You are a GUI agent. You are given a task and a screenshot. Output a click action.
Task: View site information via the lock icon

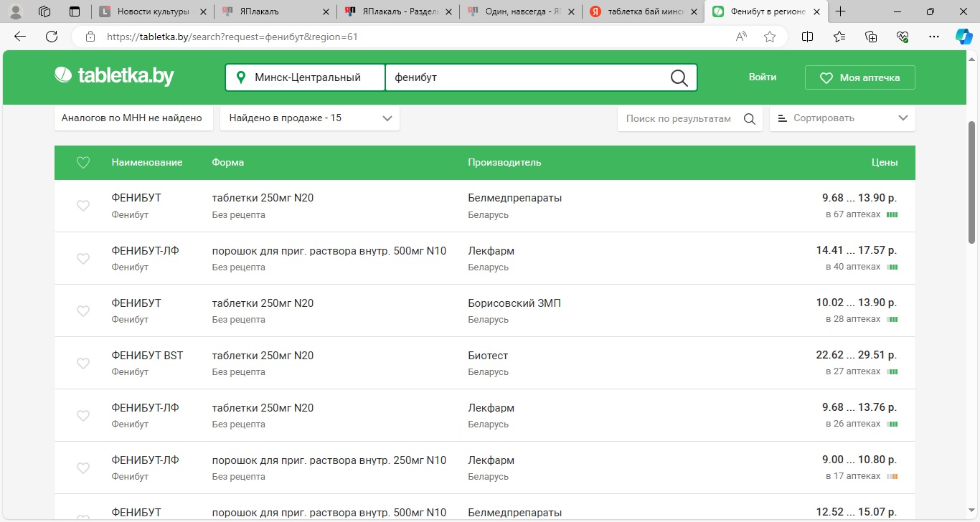pos(90,37)
